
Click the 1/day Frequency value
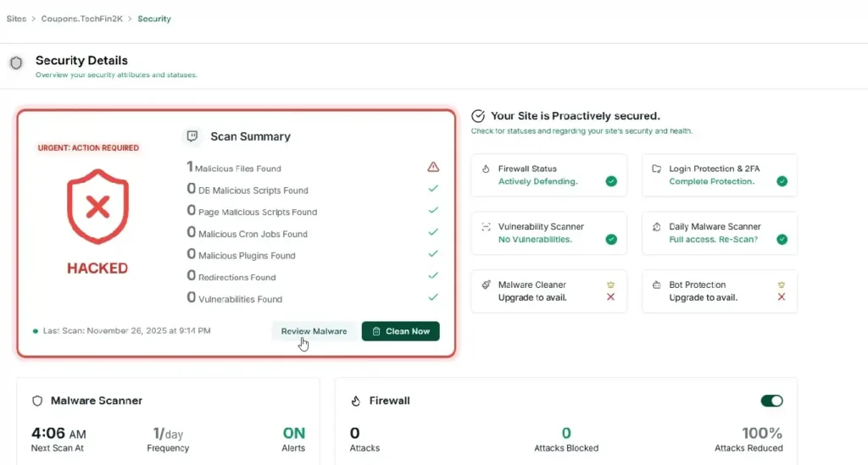[x=168, y=434]
